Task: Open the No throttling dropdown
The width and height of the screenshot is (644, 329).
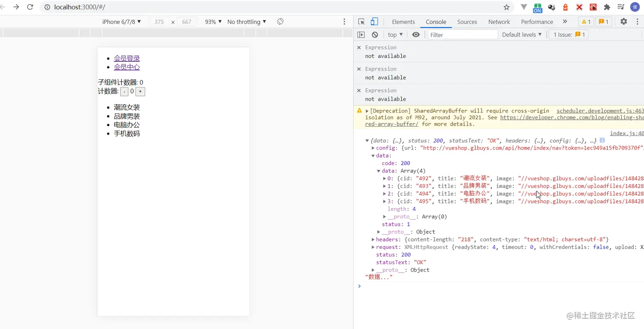Action: (x=247, y=22)
